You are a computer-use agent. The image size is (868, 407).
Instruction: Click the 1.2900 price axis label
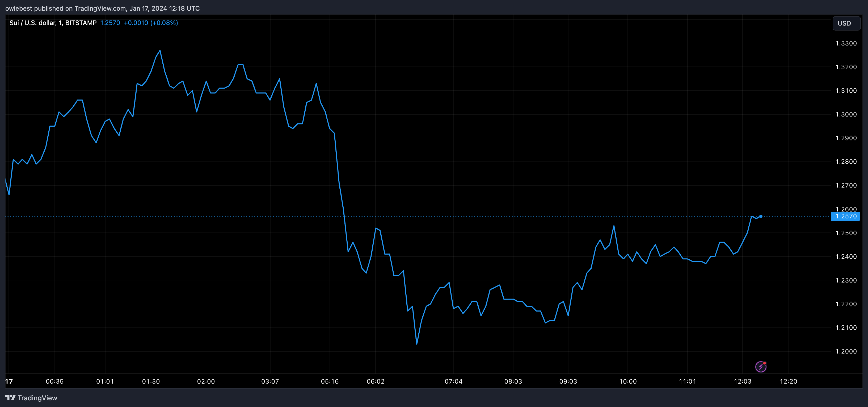point(846,138)
